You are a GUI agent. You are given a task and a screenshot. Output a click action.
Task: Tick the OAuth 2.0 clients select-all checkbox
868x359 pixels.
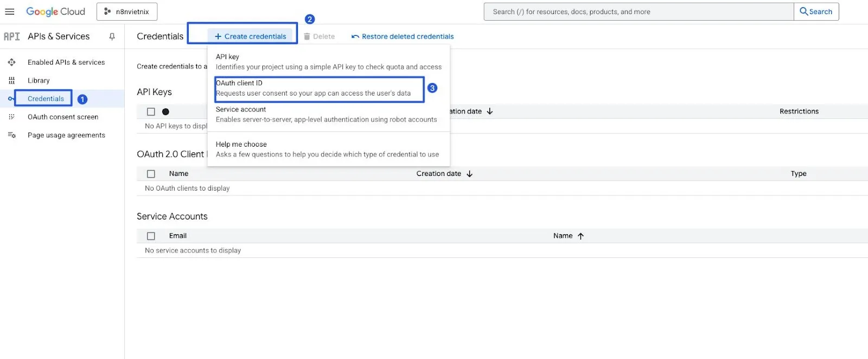tap(151, 174)
